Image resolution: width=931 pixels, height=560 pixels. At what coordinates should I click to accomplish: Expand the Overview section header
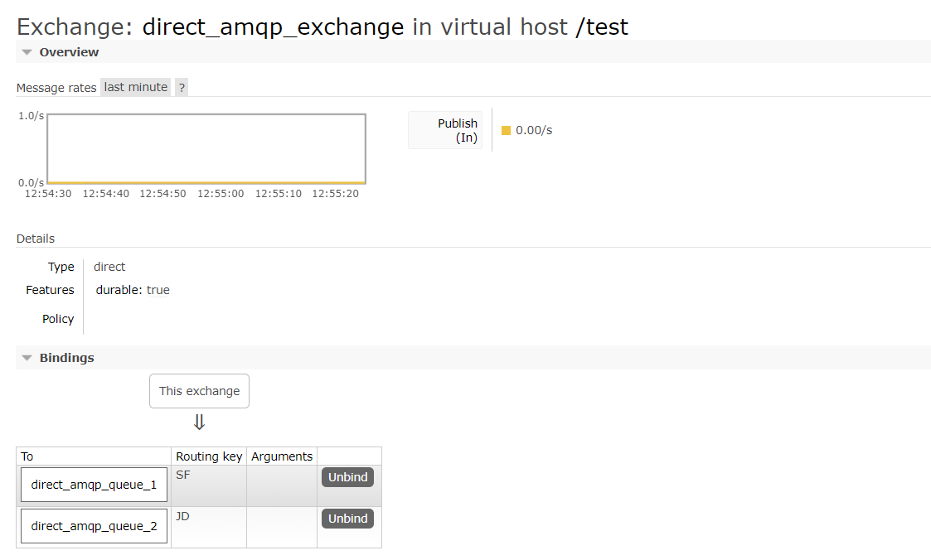(68, 51)
